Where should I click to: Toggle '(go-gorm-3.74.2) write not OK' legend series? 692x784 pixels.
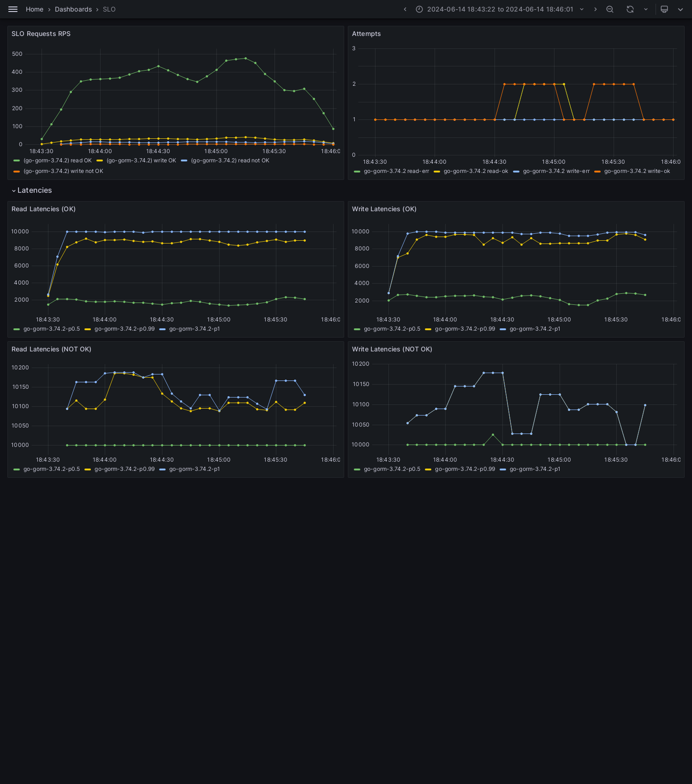coord(63,171)
